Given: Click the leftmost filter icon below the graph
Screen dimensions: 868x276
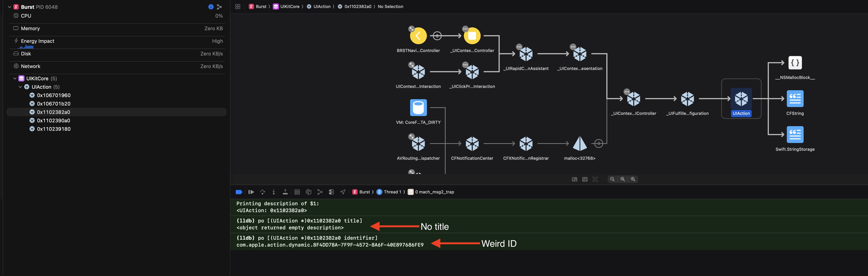Looking at the screenshot, I should pos(575,179).
